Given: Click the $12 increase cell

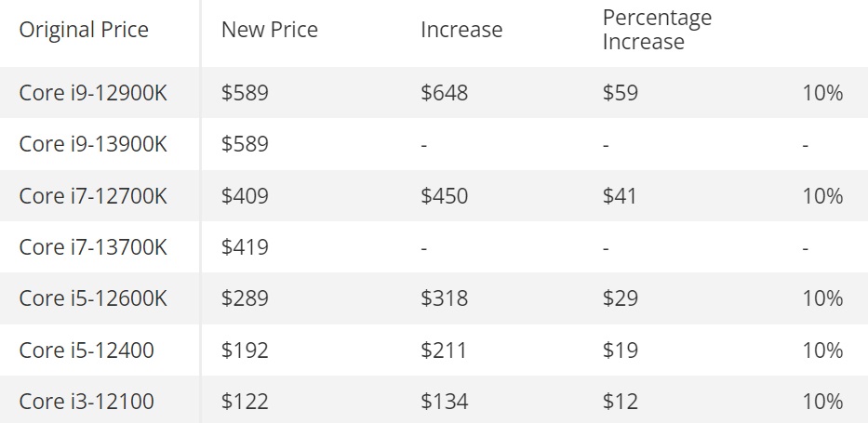Looking at the screenshot, I should pyautogui.click(x=621, y=402).
